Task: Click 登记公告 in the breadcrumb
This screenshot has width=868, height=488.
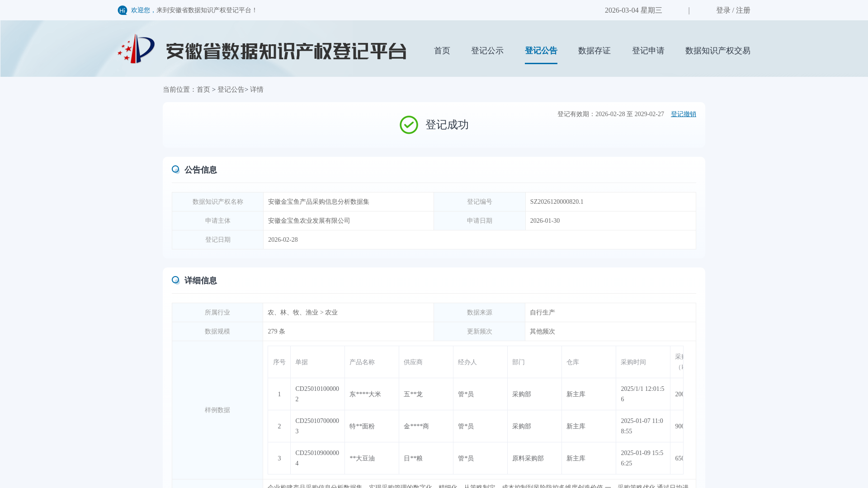Action: tap(231, 89)
